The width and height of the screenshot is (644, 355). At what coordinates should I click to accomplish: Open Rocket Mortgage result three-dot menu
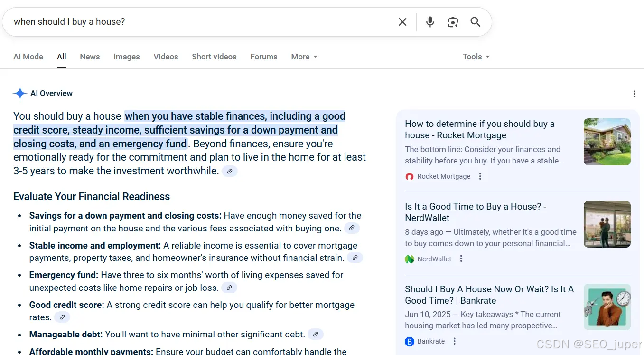click(480, 176)
